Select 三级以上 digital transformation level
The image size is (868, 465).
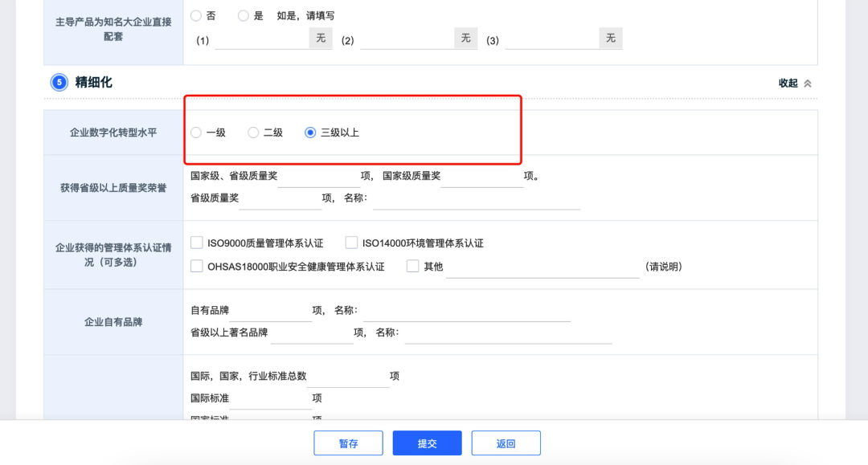310,133
